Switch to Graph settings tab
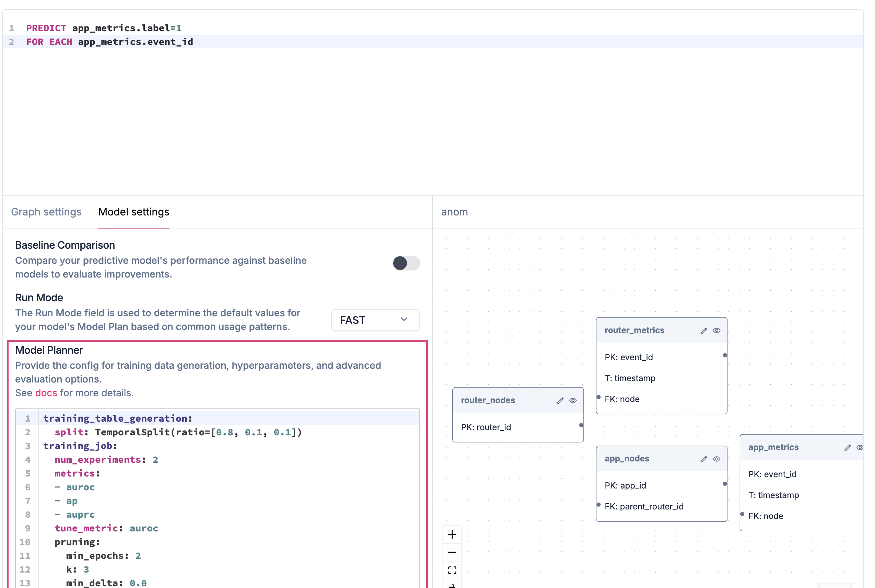Screen dimensions: 875x588 [46, 212]
